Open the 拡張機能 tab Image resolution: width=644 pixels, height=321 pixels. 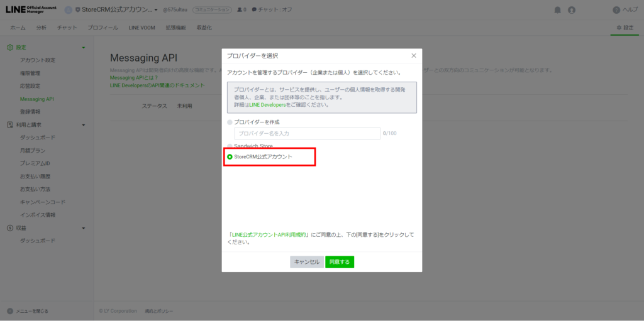pos(176,28)
